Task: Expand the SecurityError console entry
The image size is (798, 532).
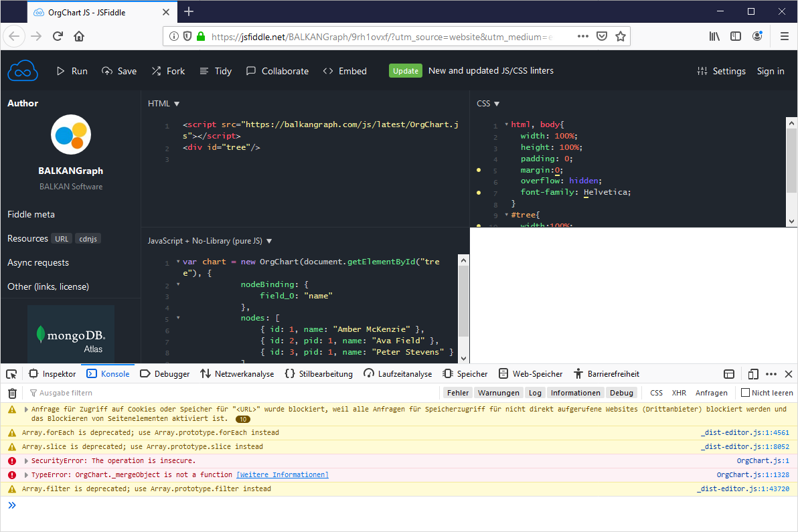Action: 25,460
